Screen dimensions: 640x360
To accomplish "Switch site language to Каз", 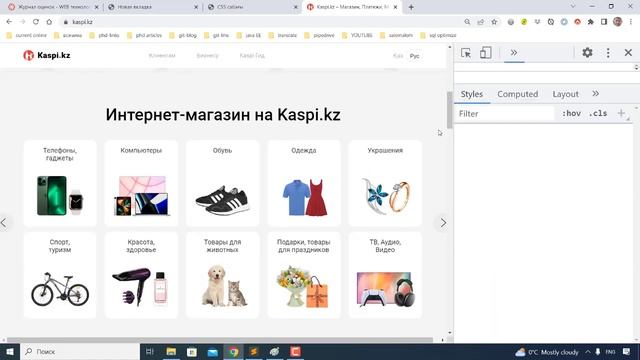I will (398, 56).
